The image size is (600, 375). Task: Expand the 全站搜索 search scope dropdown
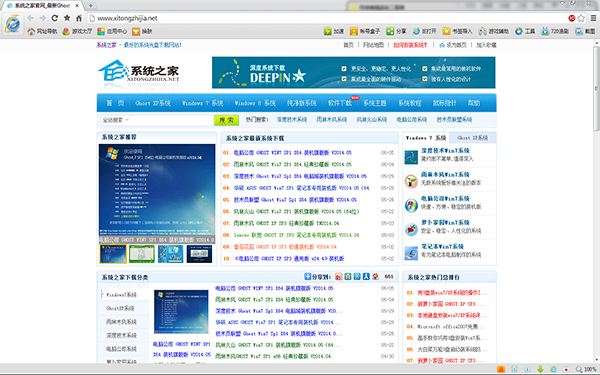click(116, 120)
